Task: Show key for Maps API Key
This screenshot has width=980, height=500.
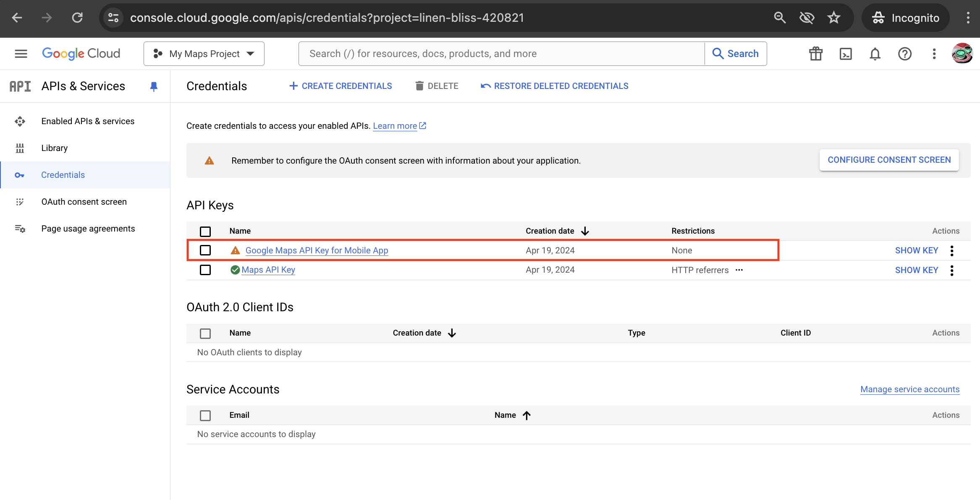Action: coord(916,270)
